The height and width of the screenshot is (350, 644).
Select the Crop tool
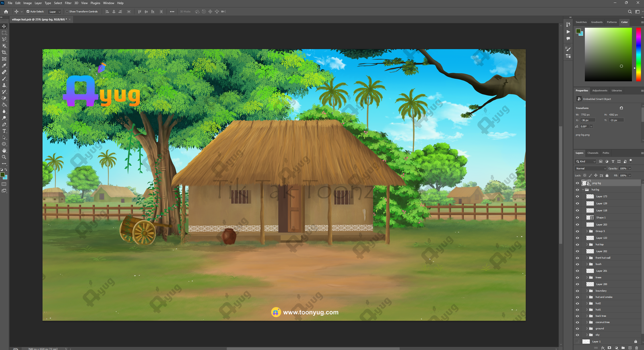(x=4, y=52)
